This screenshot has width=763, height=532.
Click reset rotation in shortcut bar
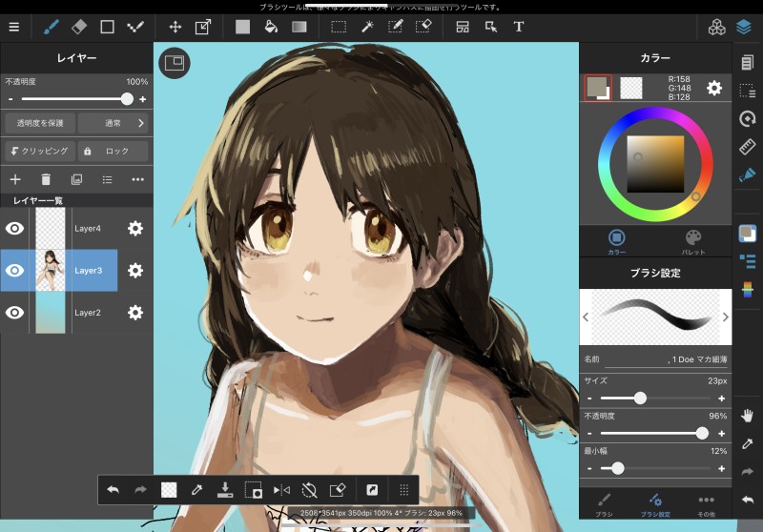(x=309, y=490)
